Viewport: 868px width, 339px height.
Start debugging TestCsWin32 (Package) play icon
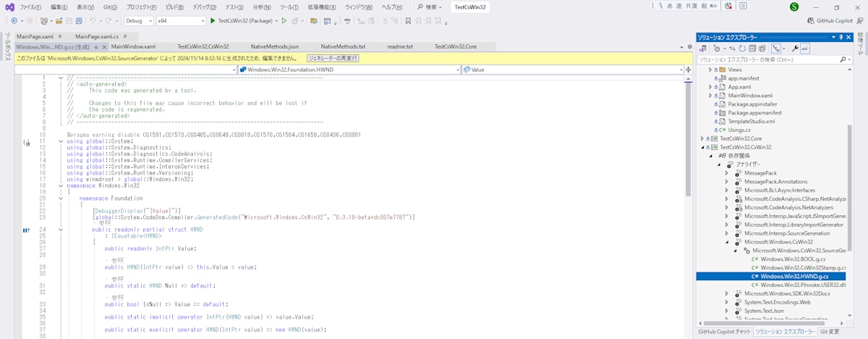click(213, 21)
